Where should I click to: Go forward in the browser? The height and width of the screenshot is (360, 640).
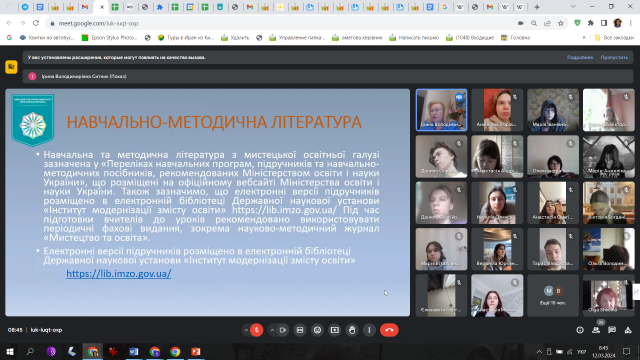(x=22, y=23)
